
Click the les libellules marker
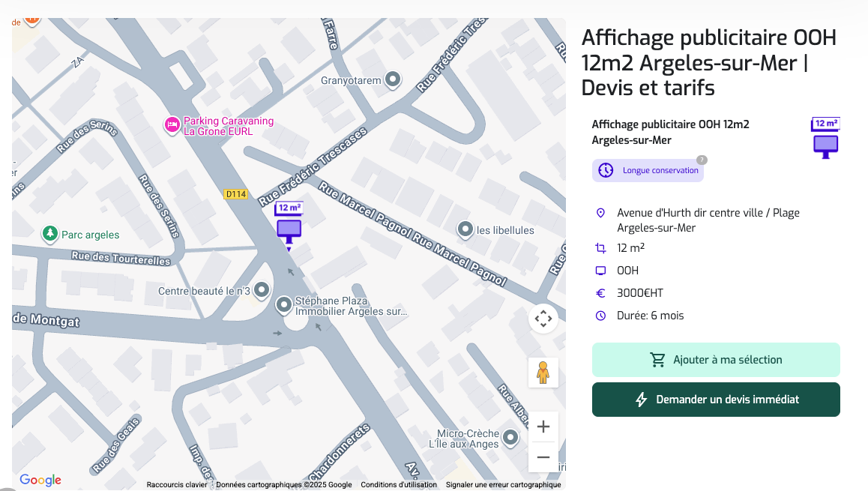pyautogui.click(x=465, y=230)
